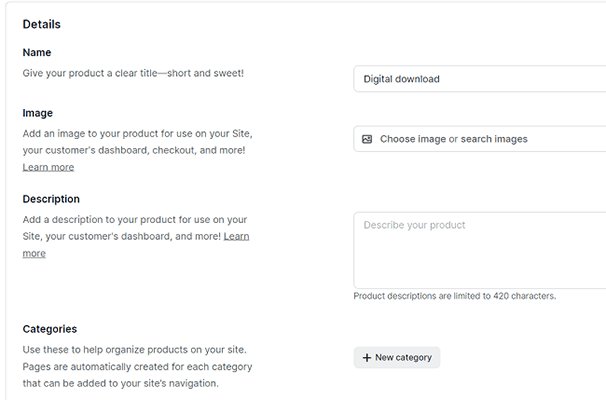Click the Image section label
Image resolution: width=606 pixels, height=400 pixels.
(x=38, y=113)
